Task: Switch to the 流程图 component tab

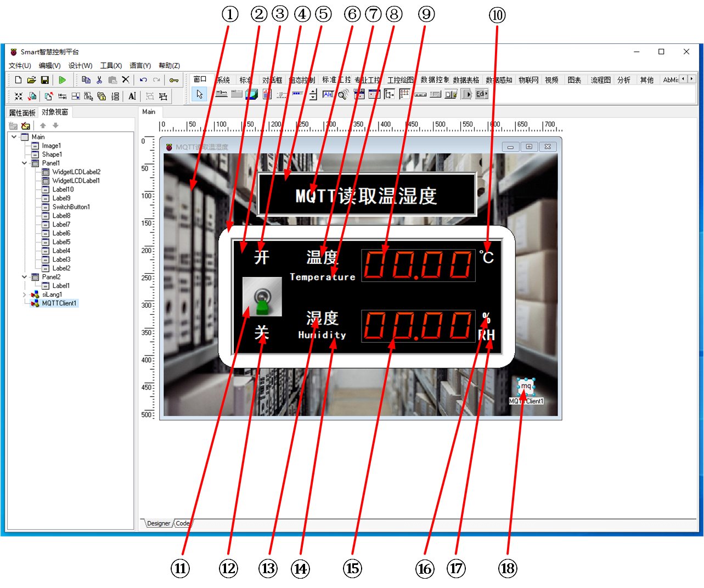Action: point(600,80)
